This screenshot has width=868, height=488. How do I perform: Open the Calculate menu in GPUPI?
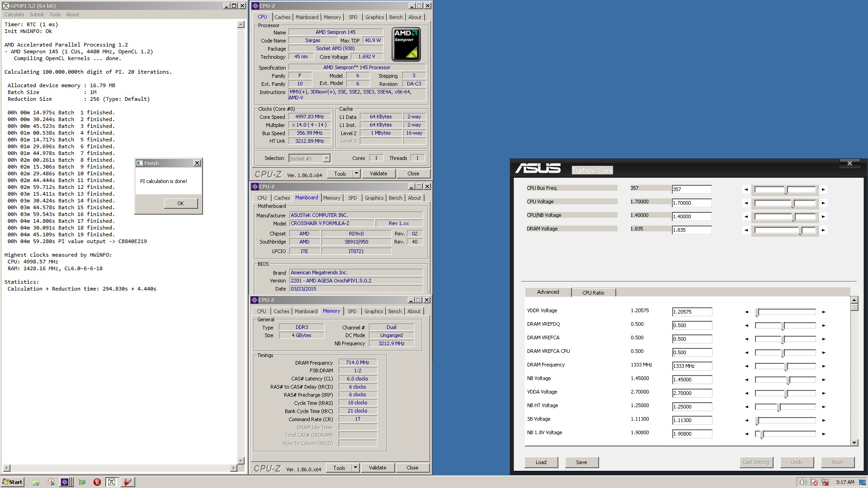(x=14, y=14)
